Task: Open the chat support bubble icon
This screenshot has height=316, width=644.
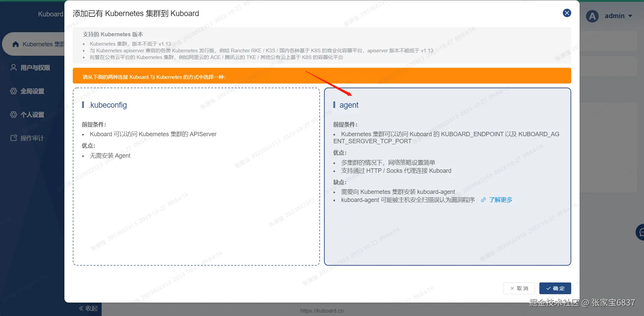Action: [640, 232]
